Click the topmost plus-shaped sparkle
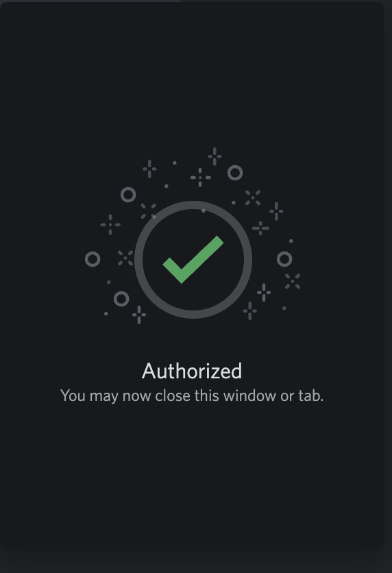This screenshot has height=573, width=392. coord(215,156)
